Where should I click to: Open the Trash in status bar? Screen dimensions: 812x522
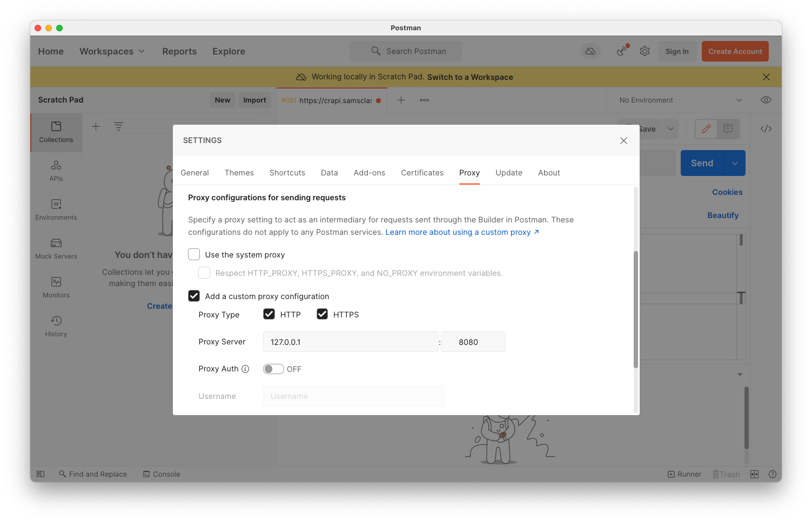click(726, 474)
